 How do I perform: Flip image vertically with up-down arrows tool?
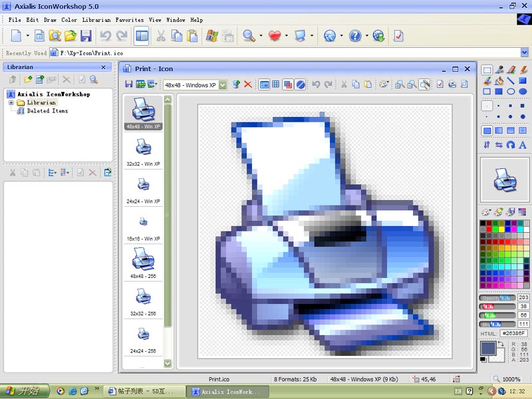487,145
